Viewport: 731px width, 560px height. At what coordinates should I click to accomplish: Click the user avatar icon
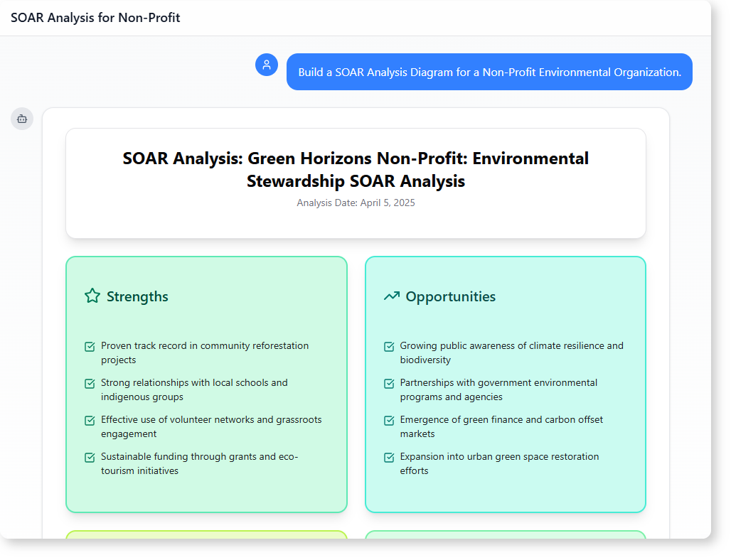tap(267, 65)
